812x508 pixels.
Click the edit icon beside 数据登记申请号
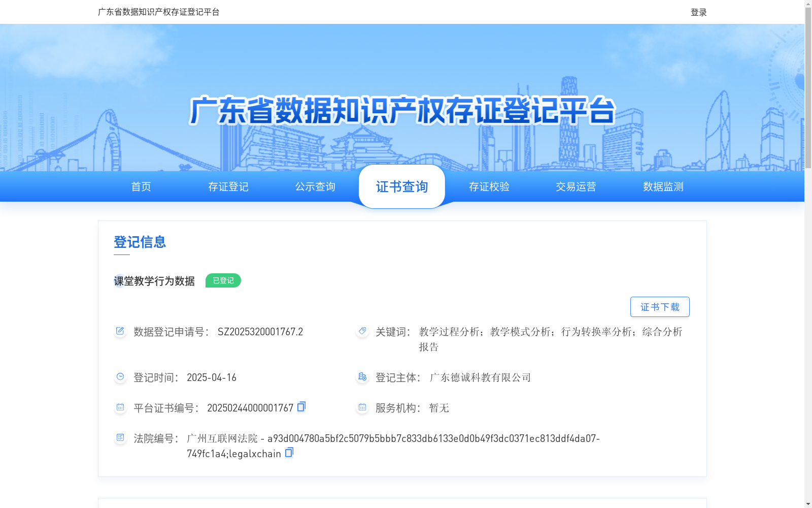pos(120,331)
